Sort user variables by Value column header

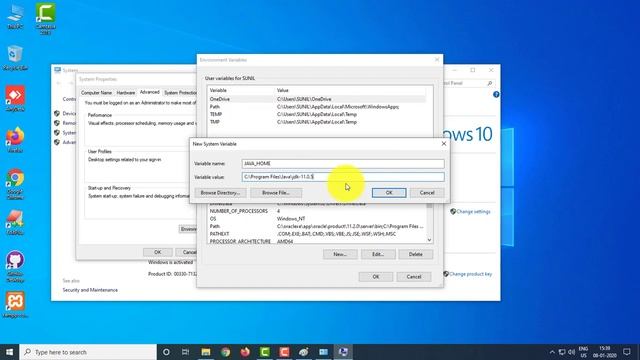351,90
